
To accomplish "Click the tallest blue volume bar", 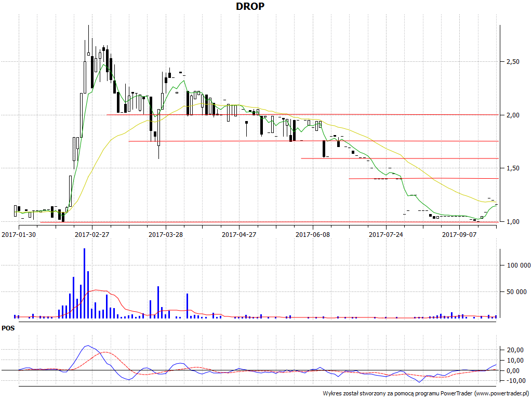I will (x=85, y=283).
